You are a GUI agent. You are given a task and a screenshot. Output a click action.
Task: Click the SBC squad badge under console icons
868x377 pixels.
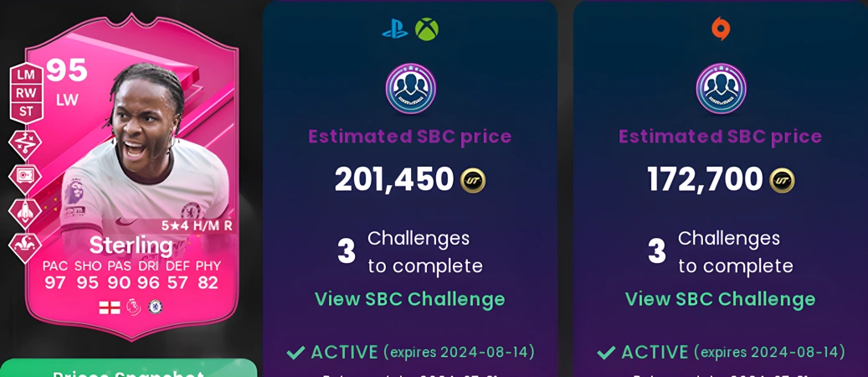(x=411, y=89)
